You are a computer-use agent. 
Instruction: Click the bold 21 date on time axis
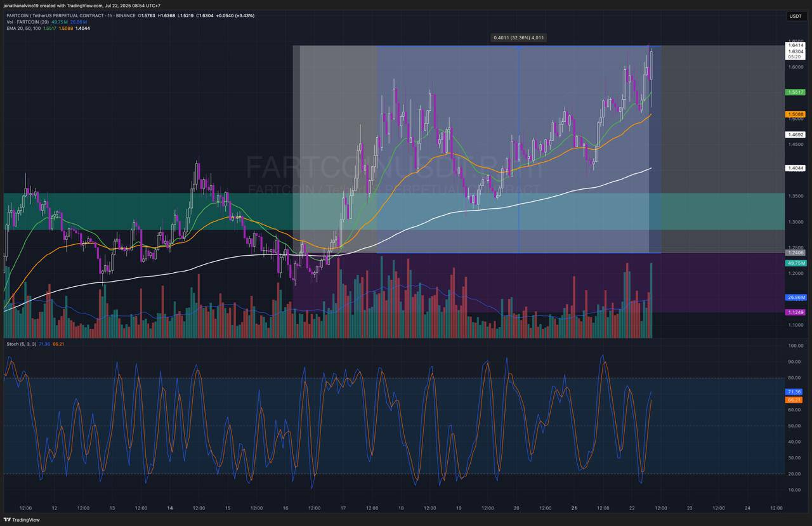point(574,508)
